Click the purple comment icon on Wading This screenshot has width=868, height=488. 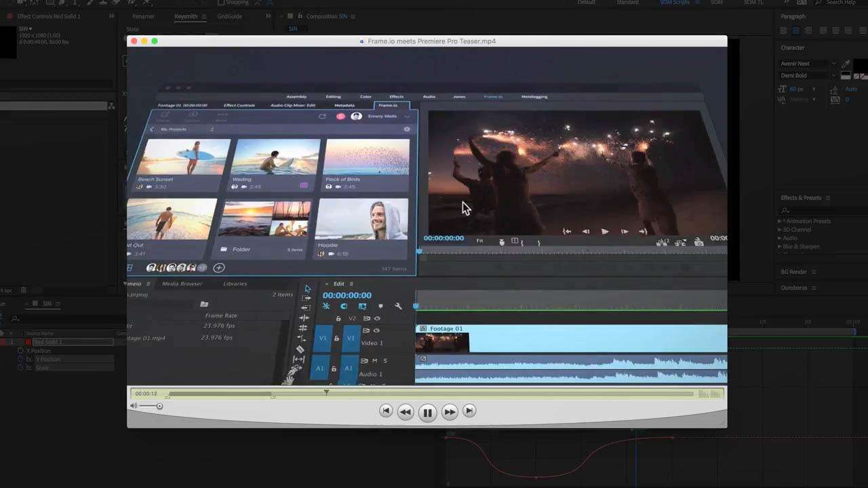[x=304, y=185]
